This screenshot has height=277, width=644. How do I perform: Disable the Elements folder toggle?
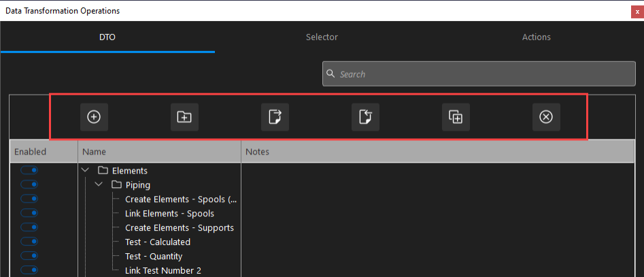[x=29, y=170]
